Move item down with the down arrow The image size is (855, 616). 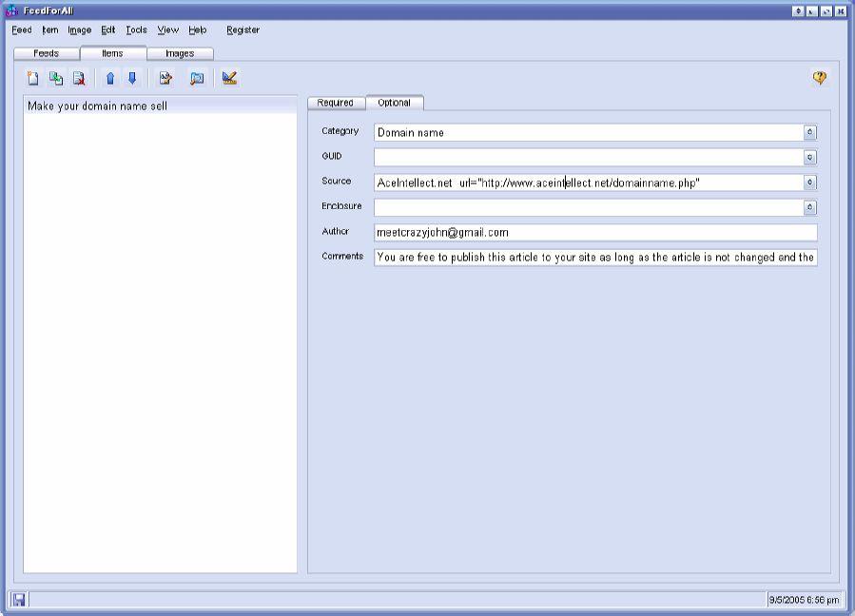[132, 79]
